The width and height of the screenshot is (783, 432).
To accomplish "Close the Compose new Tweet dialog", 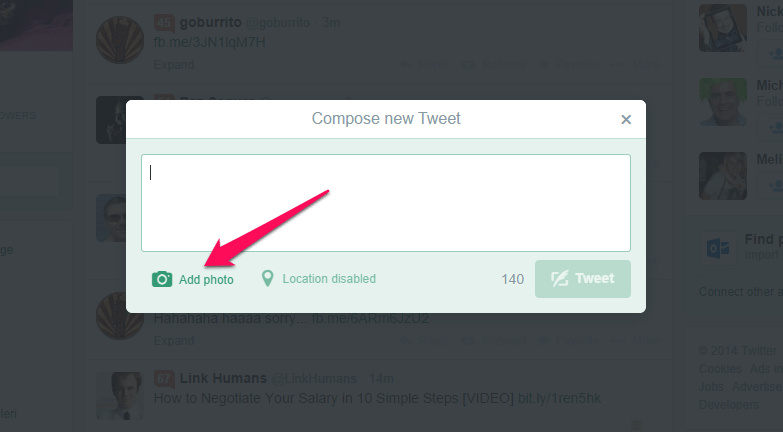I will 626,119.
